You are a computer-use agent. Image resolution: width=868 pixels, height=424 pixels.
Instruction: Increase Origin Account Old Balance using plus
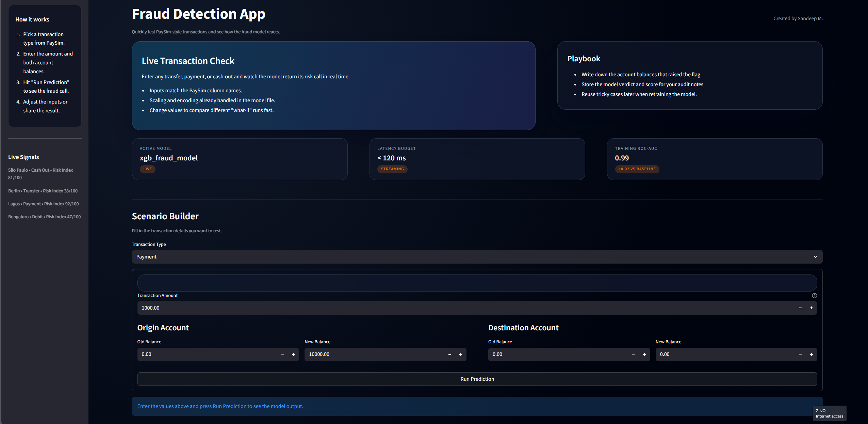(293, 354)
